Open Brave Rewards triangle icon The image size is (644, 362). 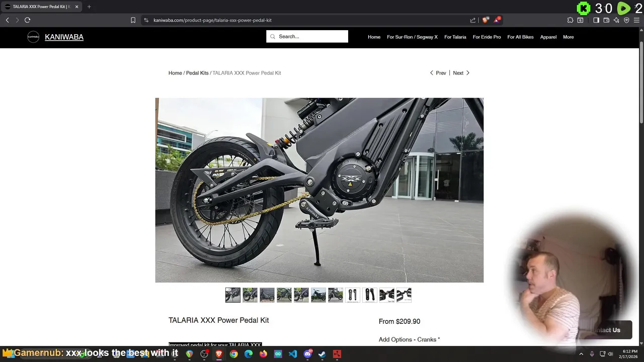[497, 20]
